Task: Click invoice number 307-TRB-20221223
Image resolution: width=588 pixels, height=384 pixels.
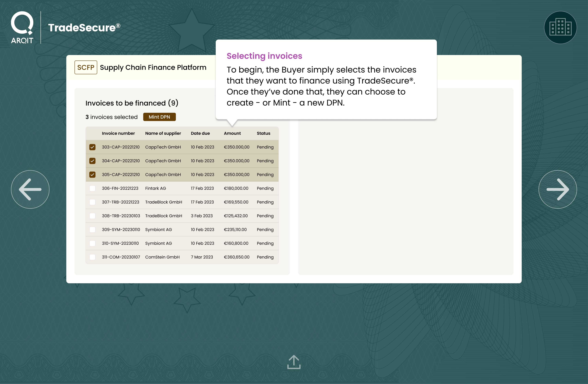Action: (x=121, y=202)
